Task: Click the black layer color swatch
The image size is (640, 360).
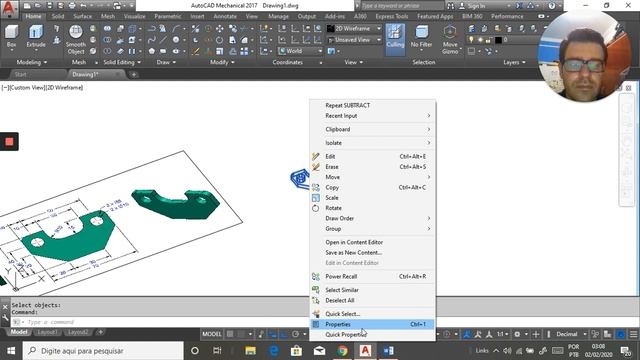Action: (x=498, y=40)
